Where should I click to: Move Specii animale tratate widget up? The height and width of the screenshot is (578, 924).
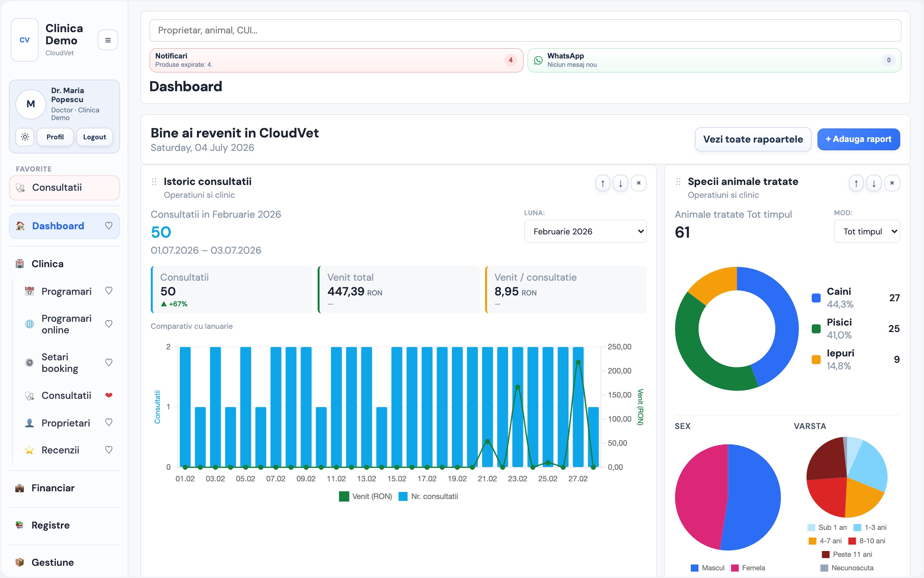coord(856,183)
